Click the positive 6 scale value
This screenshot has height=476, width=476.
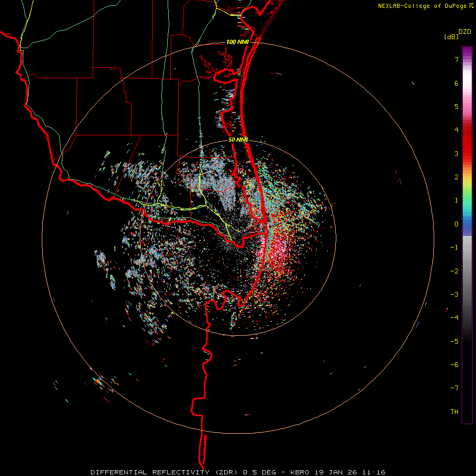coord(456,83)
